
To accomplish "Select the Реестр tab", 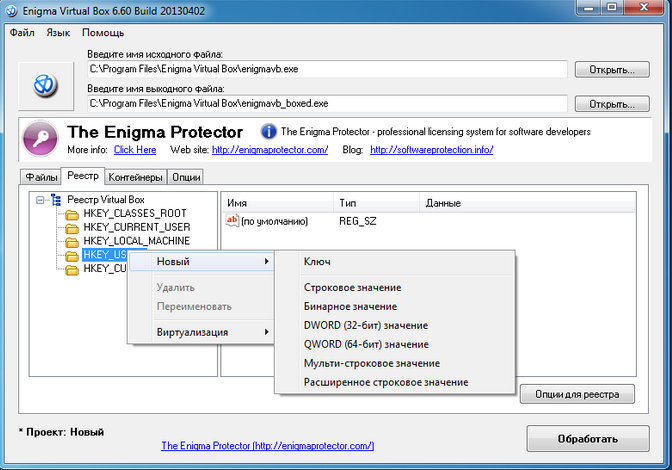I will [x=83, y=176].
